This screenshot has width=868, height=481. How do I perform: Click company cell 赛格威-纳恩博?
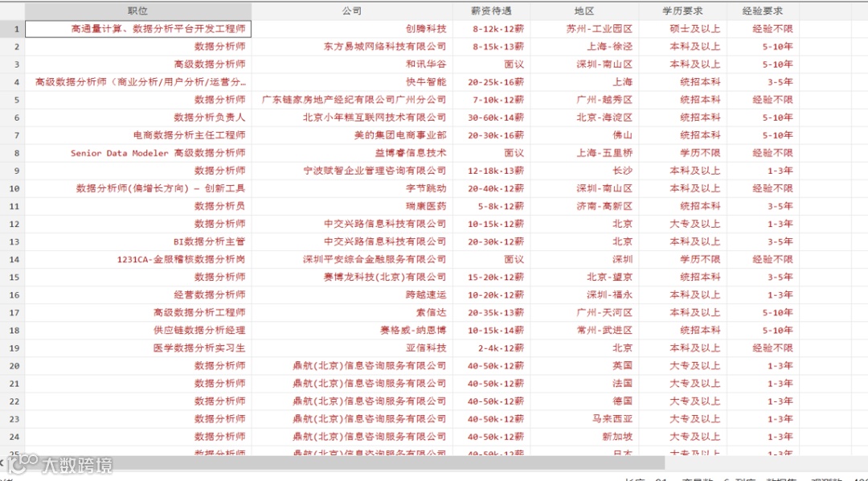(x=352, y=331)
